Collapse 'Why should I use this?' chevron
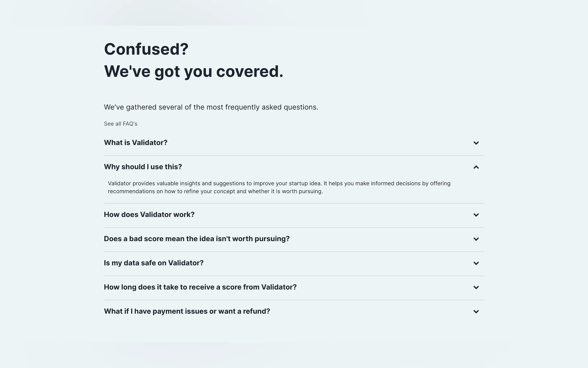The image size is (588, 368). pos(476,167)
